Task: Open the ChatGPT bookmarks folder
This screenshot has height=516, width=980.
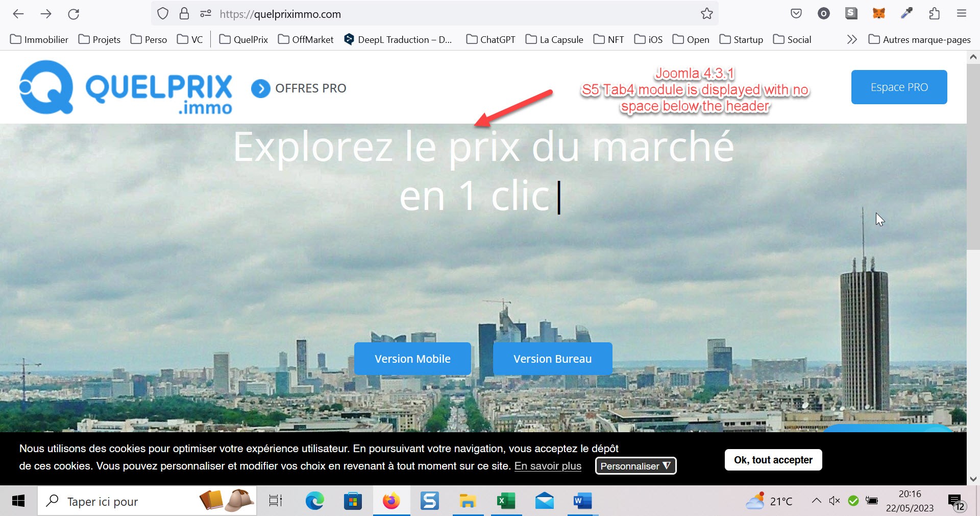Action: 491,39
